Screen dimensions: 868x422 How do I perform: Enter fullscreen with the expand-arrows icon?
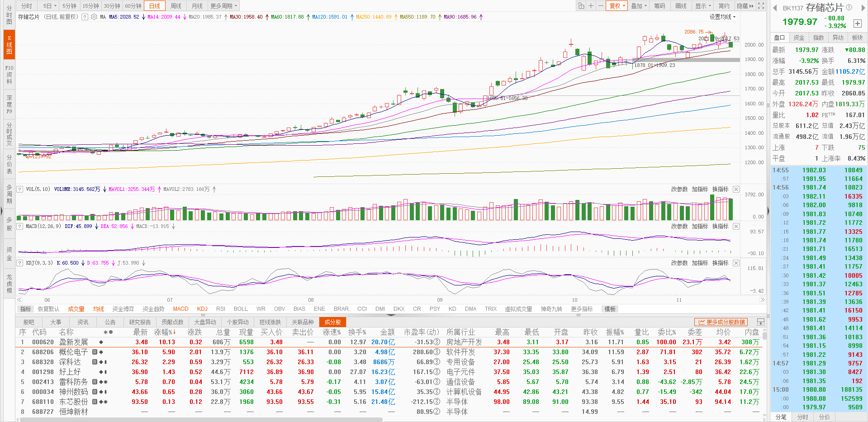pos(761,6)
